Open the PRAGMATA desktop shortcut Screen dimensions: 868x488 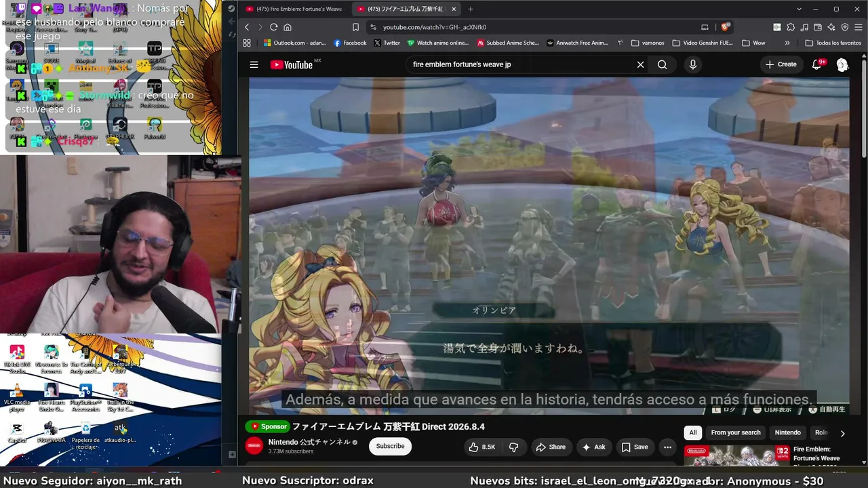[x=52, y=434]
